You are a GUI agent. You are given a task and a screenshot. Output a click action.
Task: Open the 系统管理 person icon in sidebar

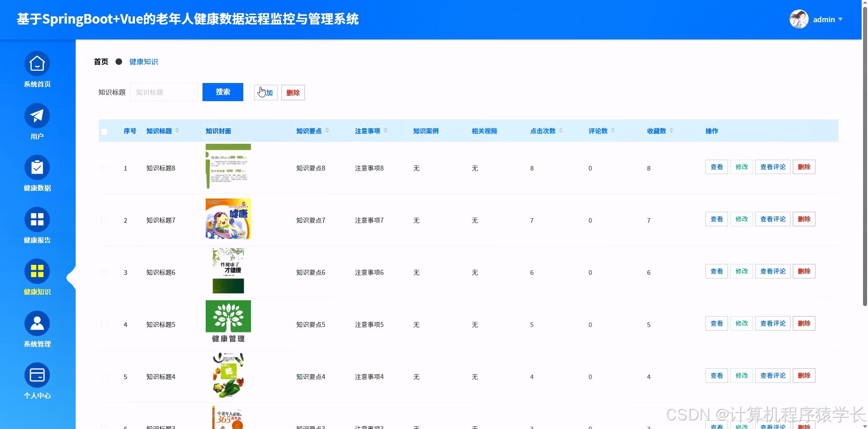(37, 323)
